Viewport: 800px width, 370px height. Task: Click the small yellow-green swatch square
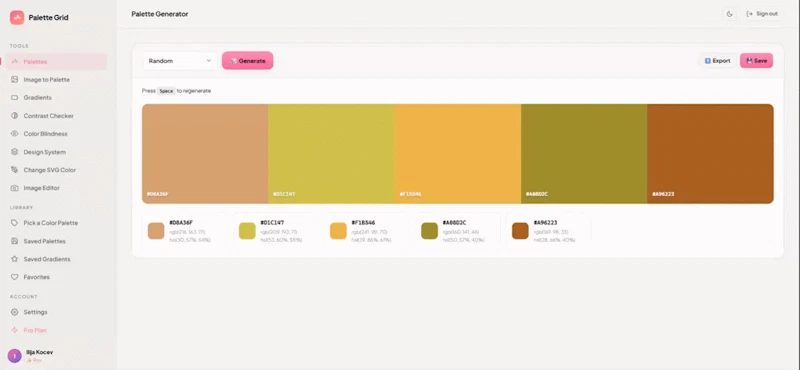tap(247, 231)
